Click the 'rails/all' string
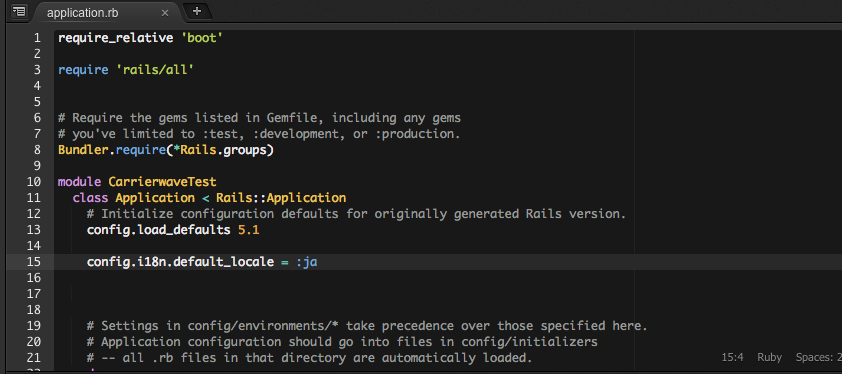The image size is (842, 374). 155,70
